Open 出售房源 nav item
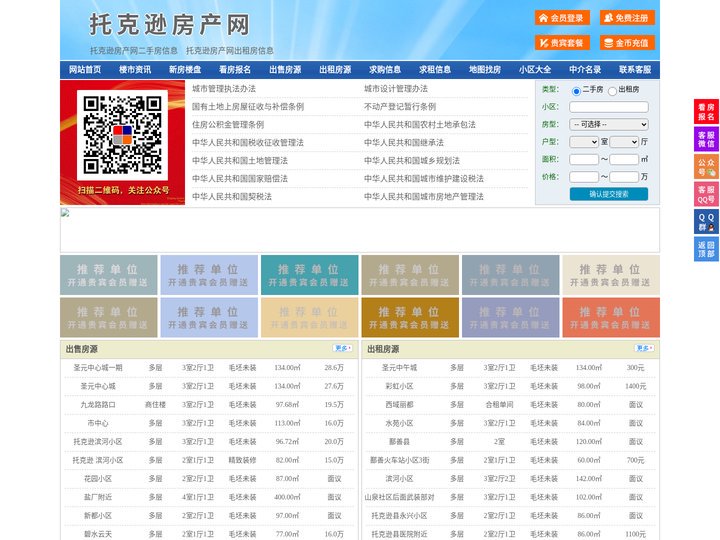The height and width of the screenshot is (540, 720). point(285,70)
